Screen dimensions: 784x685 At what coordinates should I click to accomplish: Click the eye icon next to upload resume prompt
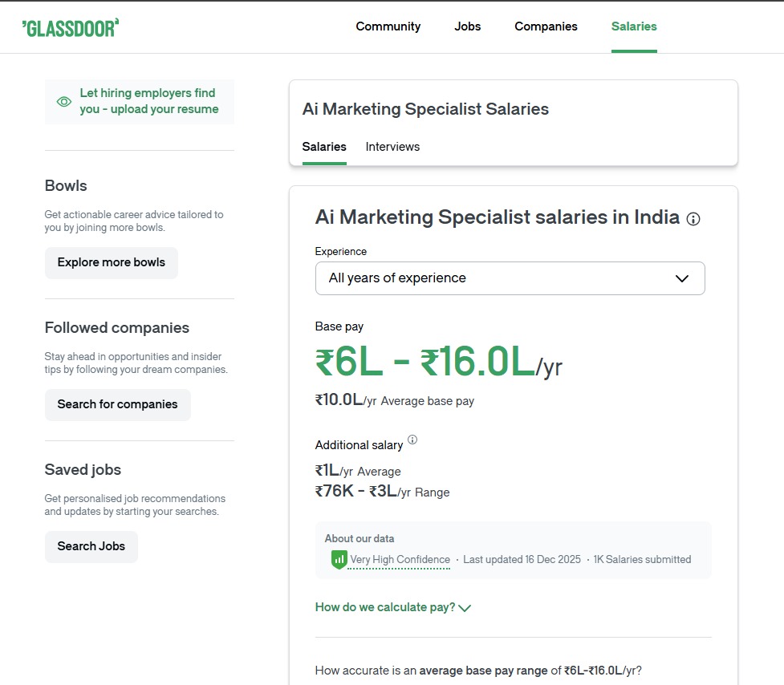[x=63, y=102]
